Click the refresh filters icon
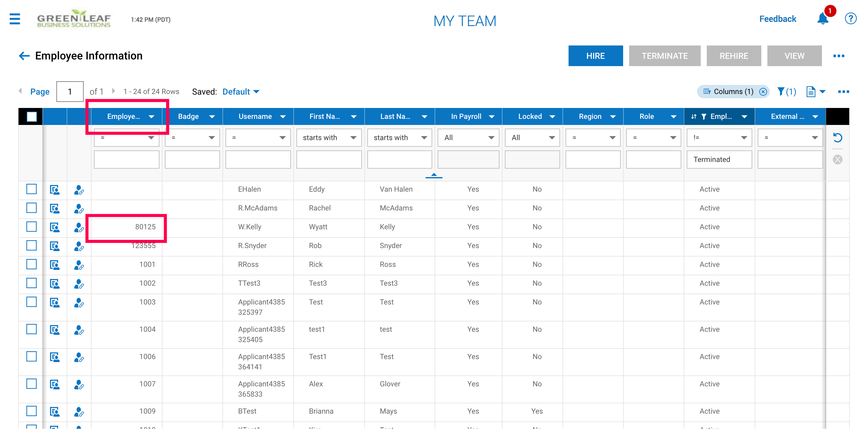 pos(837,138)
